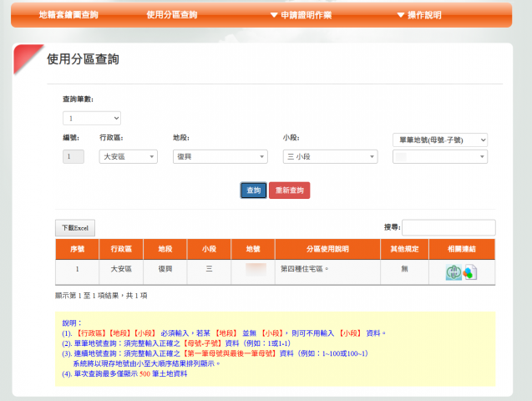Expand the 操作說明 menu
The image size is (532, 401).
click(x=419, y=15)
